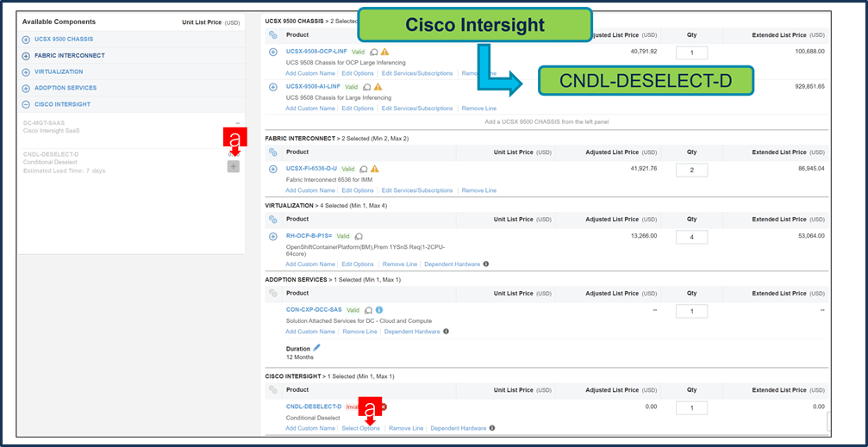Click the Qty field for CNDL-DESELECT-D

(691, 408)
